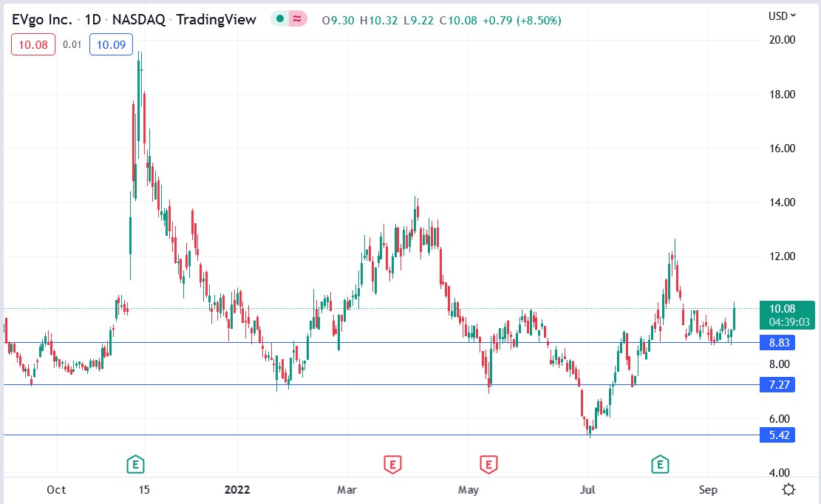The image size is (821, 504).
Task: Click the 20.00 mark on price scale
Action: pyautogui.click(x=781, y=40)
